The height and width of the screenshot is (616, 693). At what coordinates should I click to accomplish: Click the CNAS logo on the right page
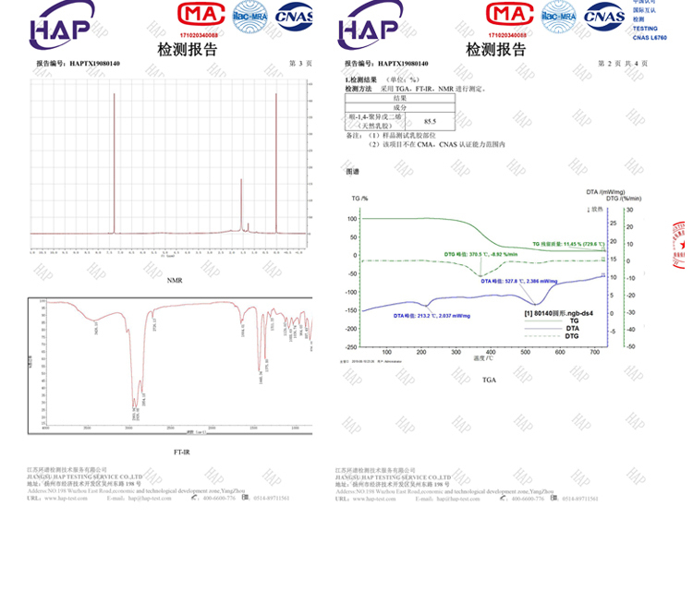coord(604,16)
